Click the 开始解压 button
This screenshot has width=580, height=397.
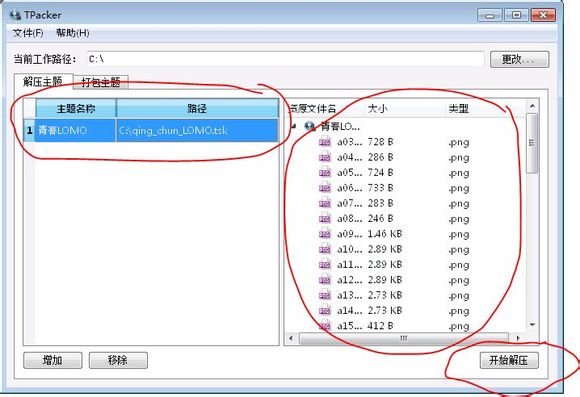click(x=509, y=360)
